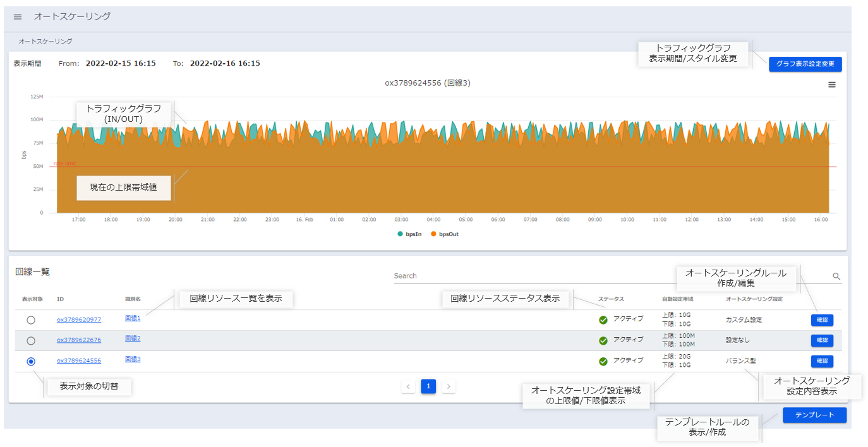This screenshot has height=447, width=868.
Task: Click the active status icon for 回線1
Action: tap(603, 320)
